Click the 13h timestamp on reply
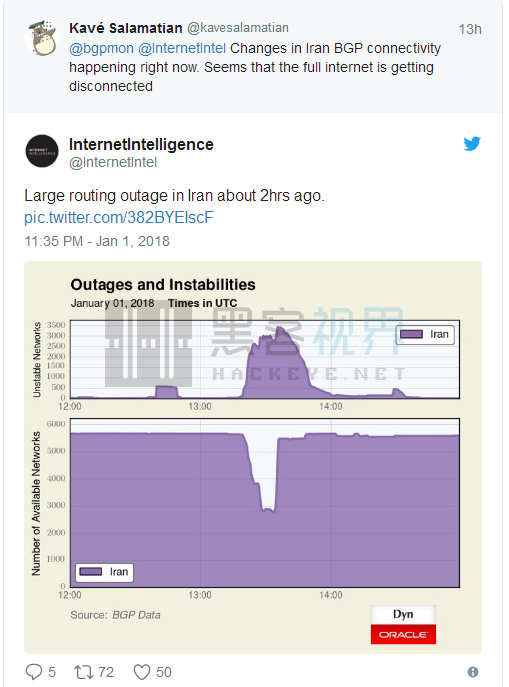 tap(470, 29)
